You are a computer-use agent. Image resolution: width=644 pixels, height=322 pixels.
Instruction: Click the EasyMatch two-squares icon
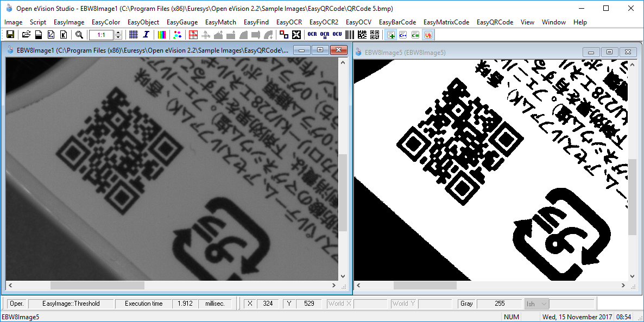point(284,35)
